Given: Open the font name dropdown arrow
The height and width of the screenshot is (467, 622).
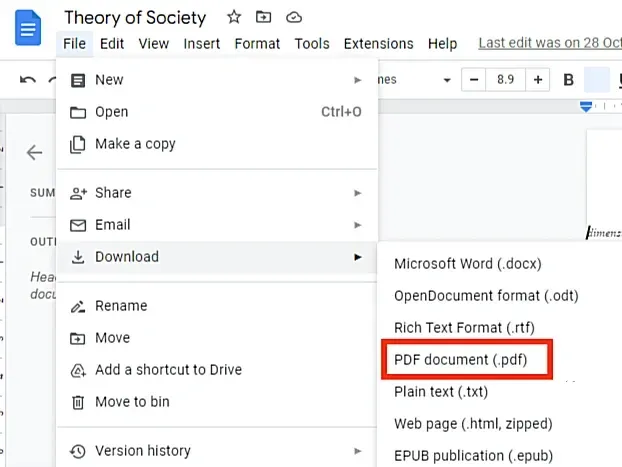Looking at the screenshot, I should pyautogui.click(x=447, y=80).
